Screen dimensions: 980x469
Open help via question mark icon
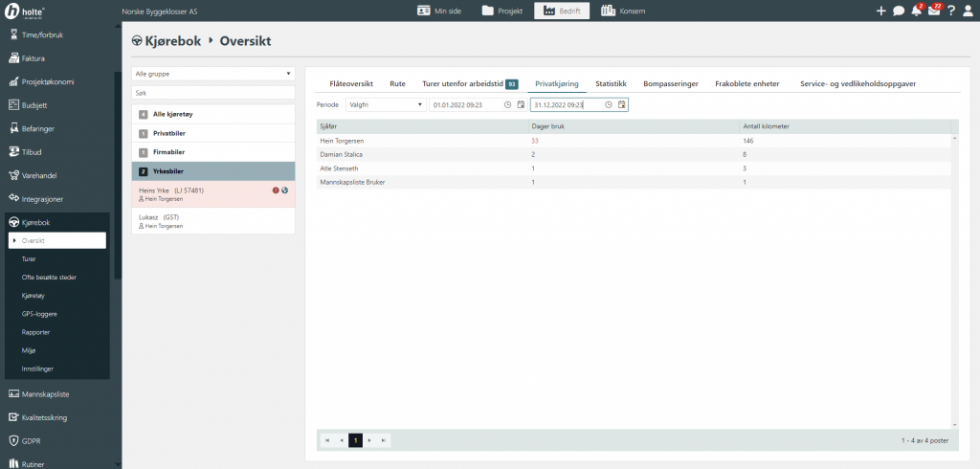[x=951, y=11]
